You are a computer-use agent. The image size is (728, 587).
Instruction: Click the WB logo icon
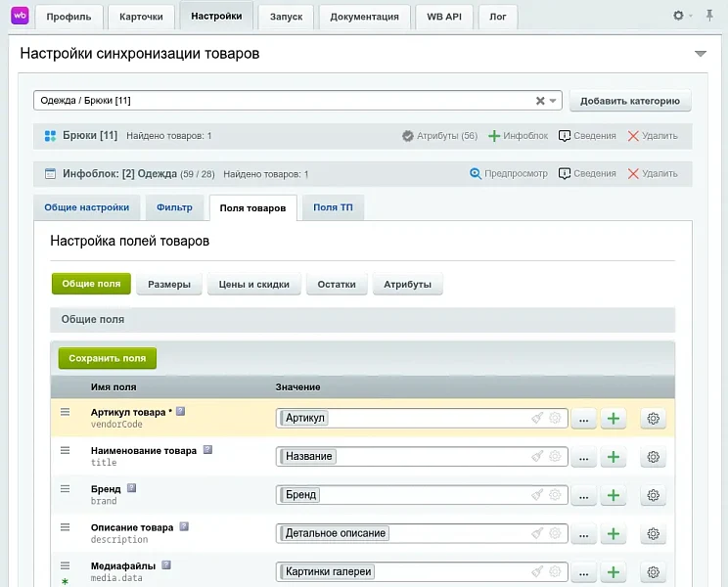coord(20,16)
